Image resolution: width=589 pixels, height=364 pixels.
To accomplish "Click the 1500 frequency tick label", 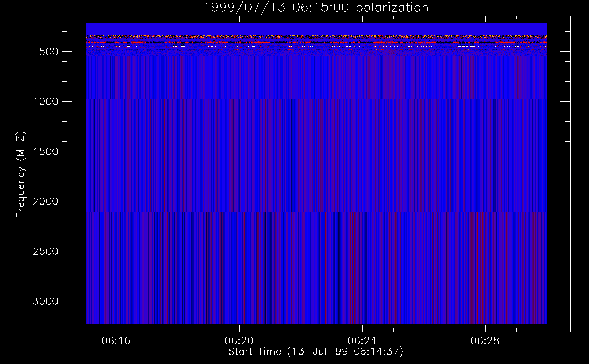I will [x=46, y=151].
